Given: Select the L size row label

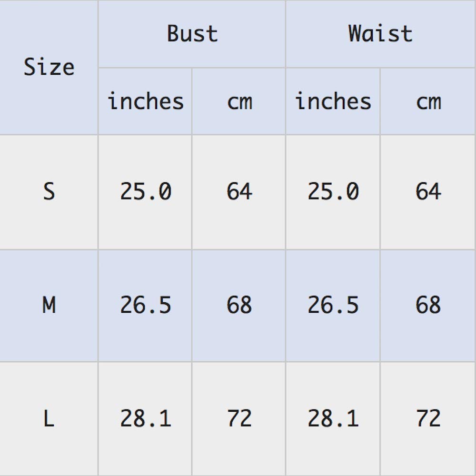Looking at the screenshot, I should 49,418.
